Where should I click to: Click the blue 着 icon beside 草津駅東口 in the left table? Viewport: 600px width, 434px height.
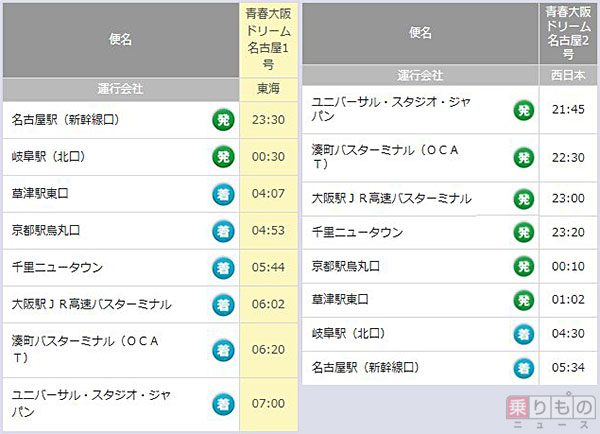(x=223, y=194)
